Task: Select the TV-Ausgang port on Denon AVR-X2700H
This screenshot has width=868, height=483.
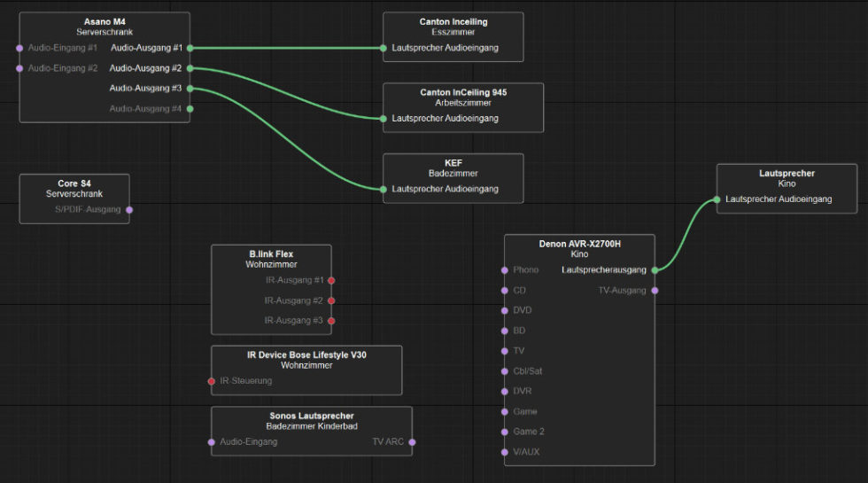Action: 655,290
